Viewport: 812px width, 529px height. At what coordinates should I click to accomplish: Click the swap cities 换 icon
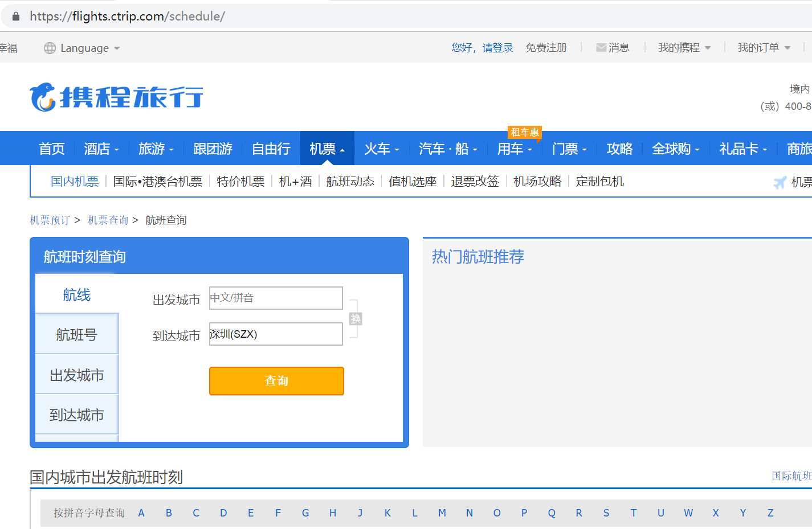(356, 319)
